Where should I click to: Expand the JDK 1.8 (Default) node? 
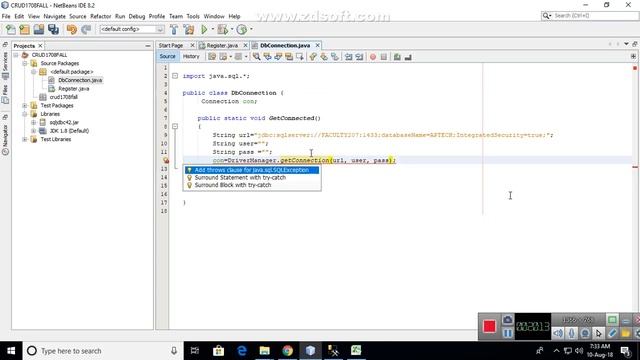(34, 131)
